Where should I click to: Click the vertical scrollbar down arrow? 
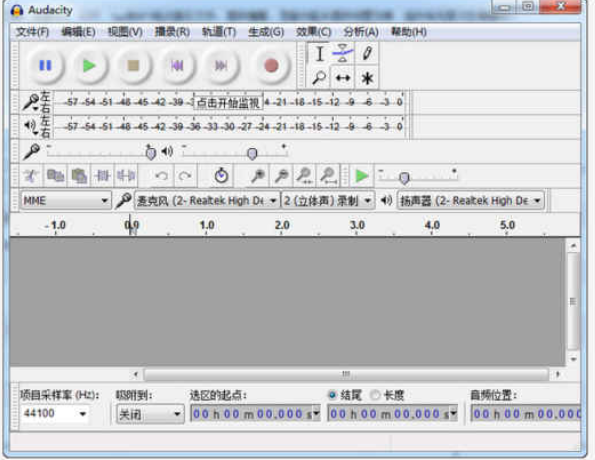coord(573,359)
